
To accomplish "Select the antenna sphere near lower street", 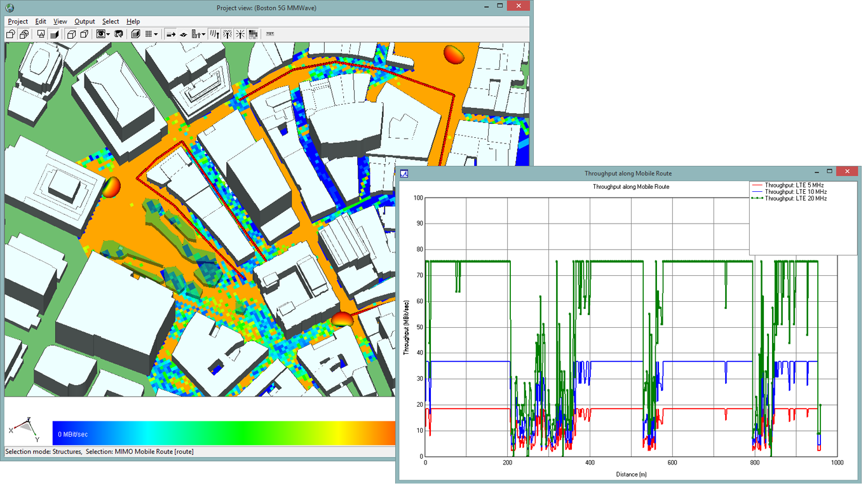I will coord(343,320).
